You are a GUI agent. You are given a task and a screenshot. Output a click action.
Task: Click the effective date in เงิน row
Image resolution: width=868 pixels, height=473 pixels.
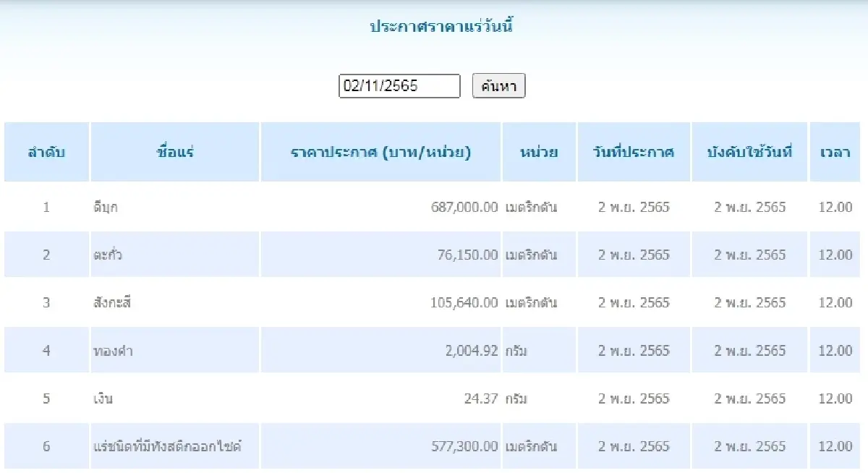pyautogui.click(x=750, y=399)
